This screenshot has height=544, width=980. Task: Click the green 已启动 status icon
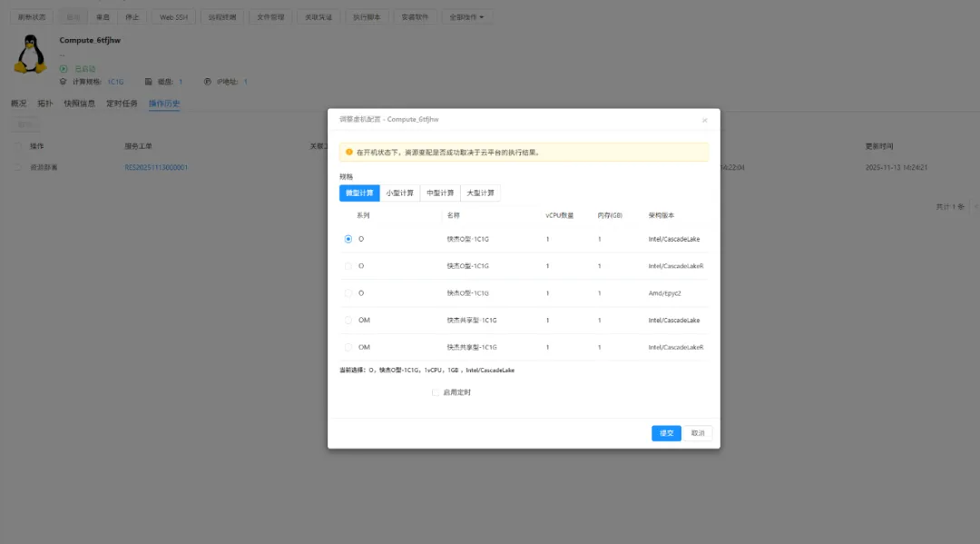pos(64,69)
